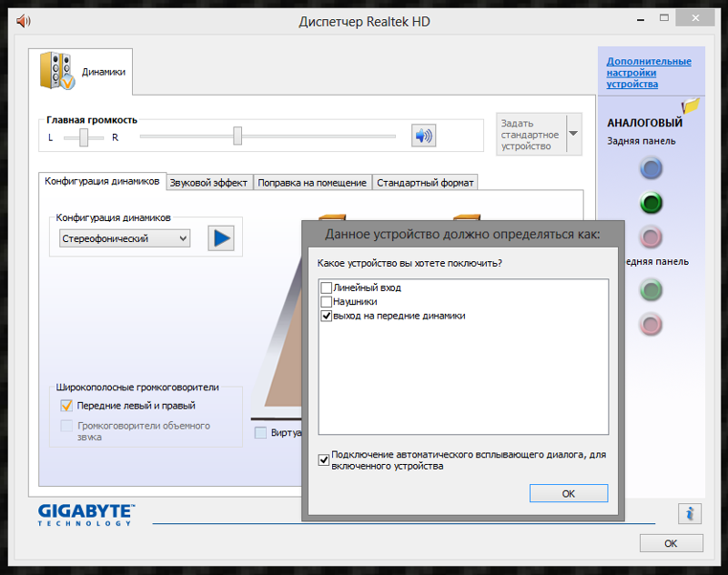The image size is (728, 575).
Task: Click the blue rear panel jack
Action: pos(651,168)
